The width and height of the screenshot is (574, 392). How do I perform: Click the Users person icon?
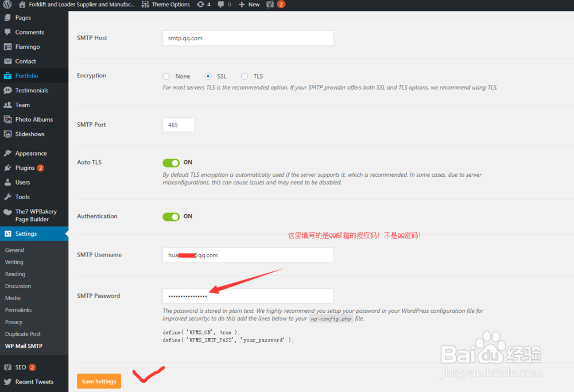pyautogui.click(x=7, y=183)
